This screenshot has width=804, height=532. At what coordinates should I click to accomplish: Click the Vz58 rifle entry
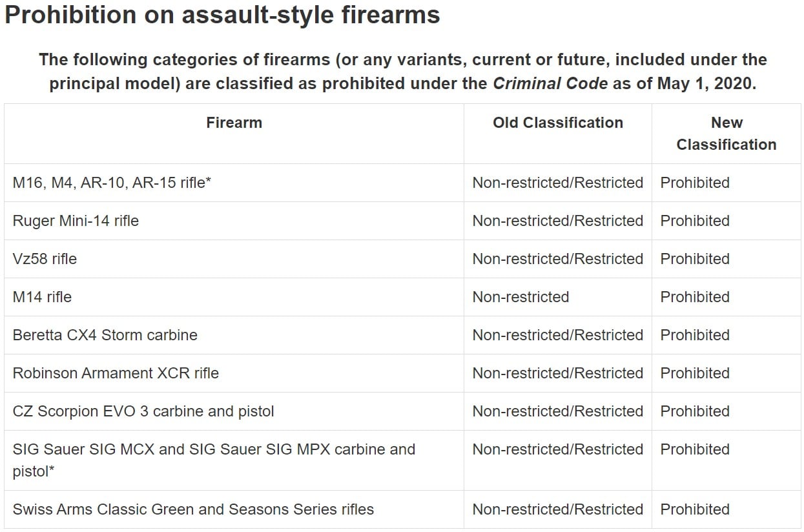(45, 259)
